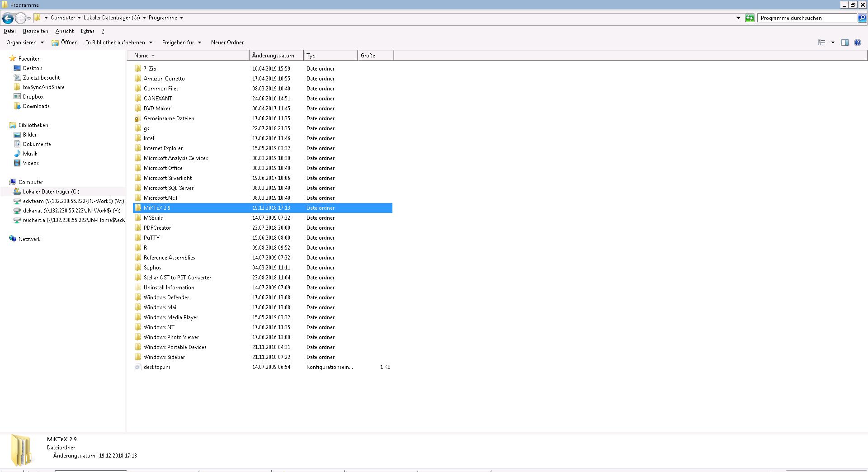Open the address bar history dropdown

pyautogui.click(x=738, y=18)
